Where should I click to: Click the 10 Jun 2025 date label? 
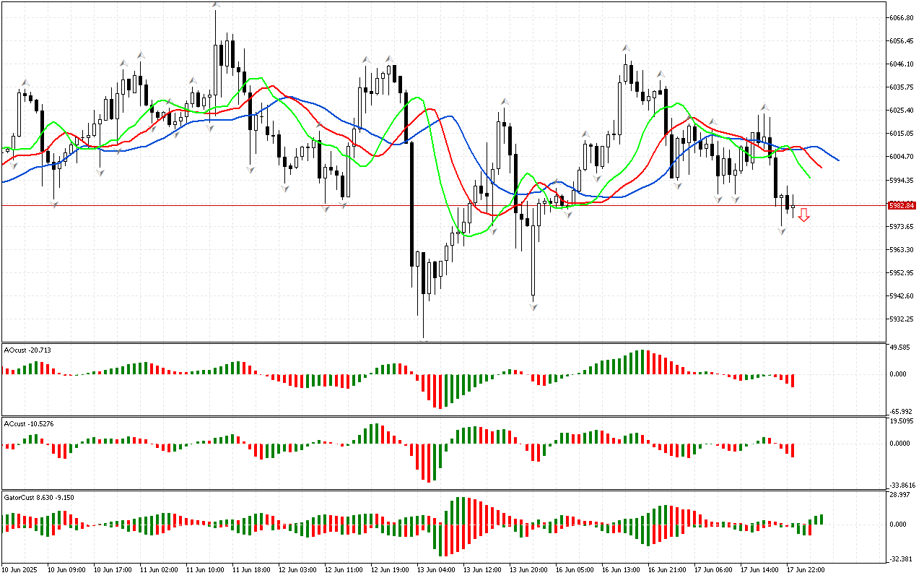click(x=23, y=569)
